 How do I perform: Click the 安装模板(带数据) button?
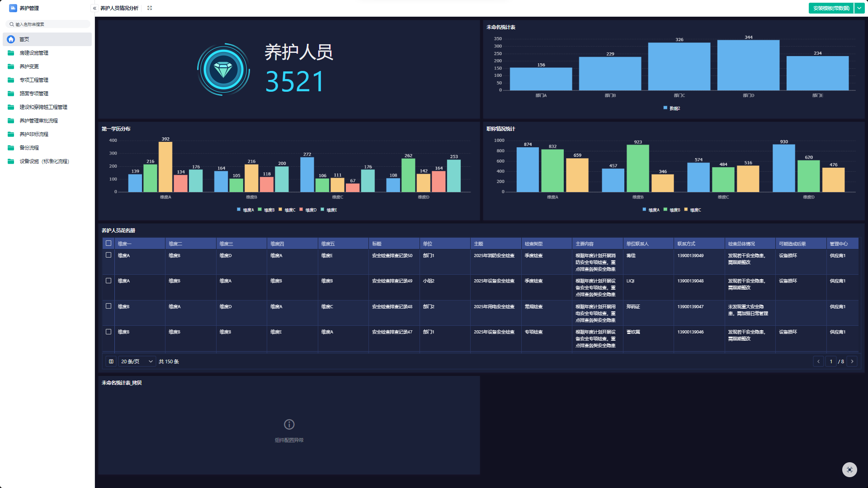[831, 8]
